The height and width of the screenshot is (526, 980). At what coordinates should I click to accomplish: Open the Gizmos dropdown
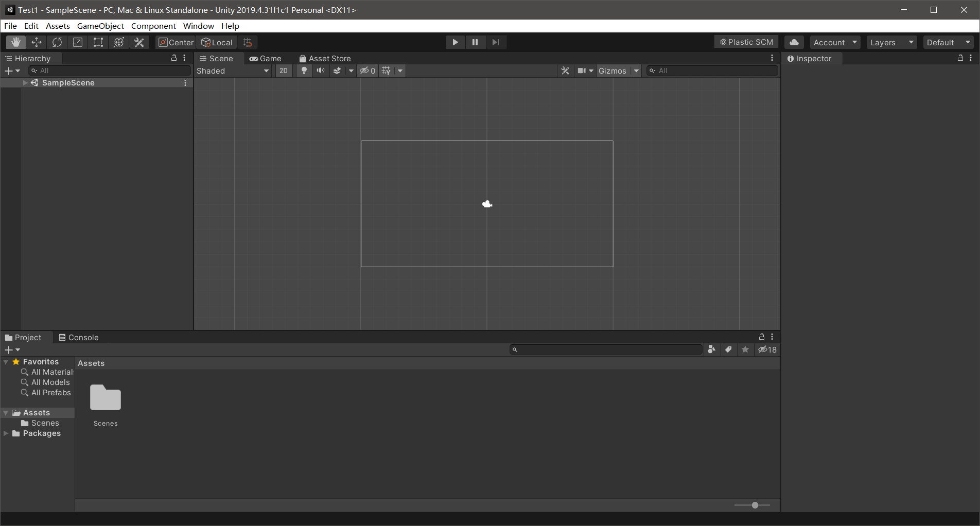tap(618, 71)
